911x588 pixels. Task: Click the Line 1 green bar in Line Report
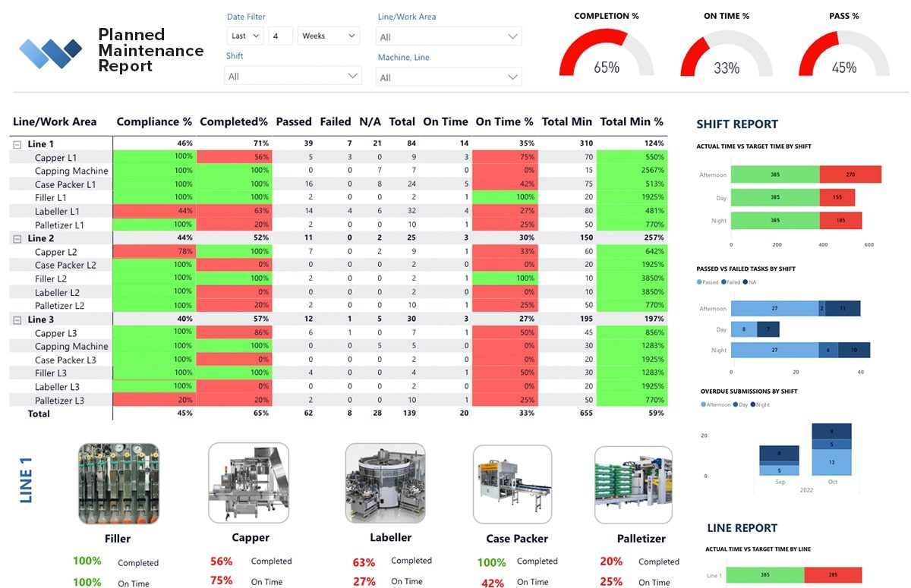[765, 576]
